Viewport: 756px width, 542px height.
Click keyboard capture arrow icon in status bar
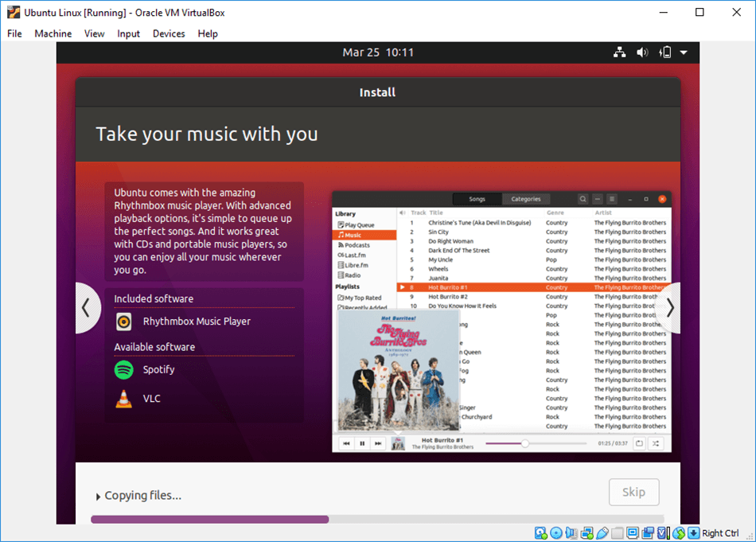click(693, 532)
